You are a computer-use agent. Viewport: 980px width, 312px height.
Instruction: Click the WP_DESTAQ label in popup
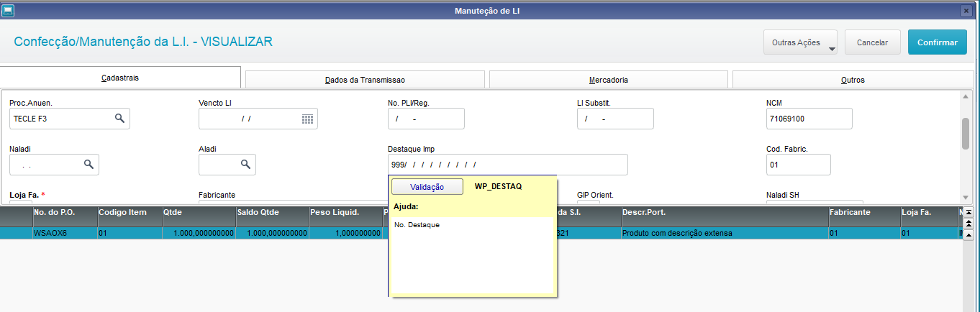click(x=498, y=186)
